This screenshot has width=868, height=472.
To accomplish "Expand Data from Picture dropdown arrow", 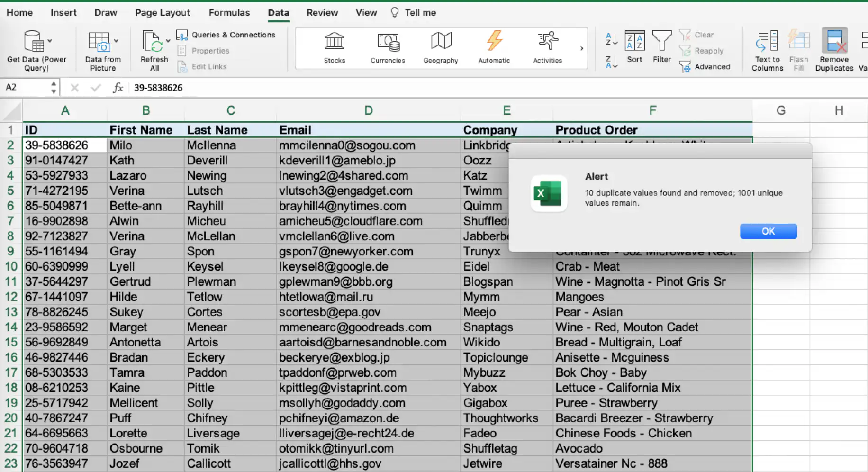I will (116, 41).
